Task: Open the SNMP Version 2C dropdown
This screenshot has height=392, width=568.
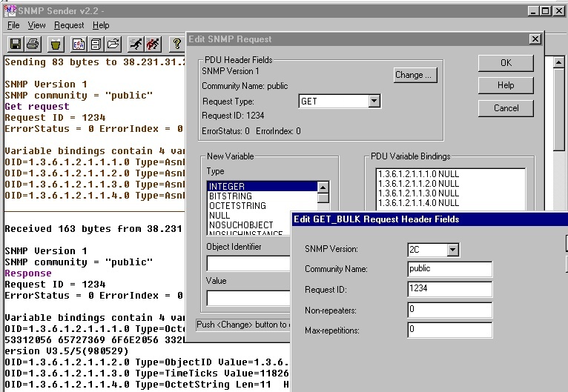Action: tap(452, 250)
